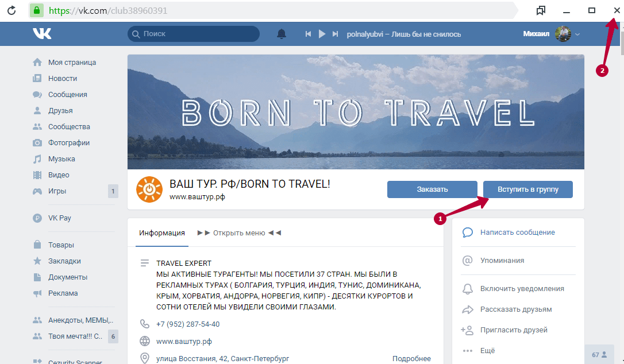Open the Открыть меню tab
Viewport: 624px width, 364px height.
pyautogui.click(x=239, y=233)
